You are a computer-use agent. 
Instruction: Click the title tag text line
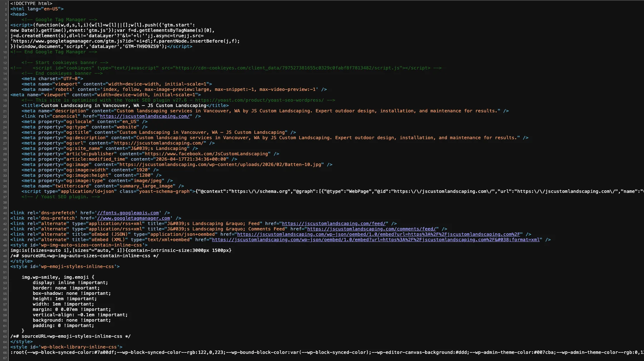pos(125,106)
